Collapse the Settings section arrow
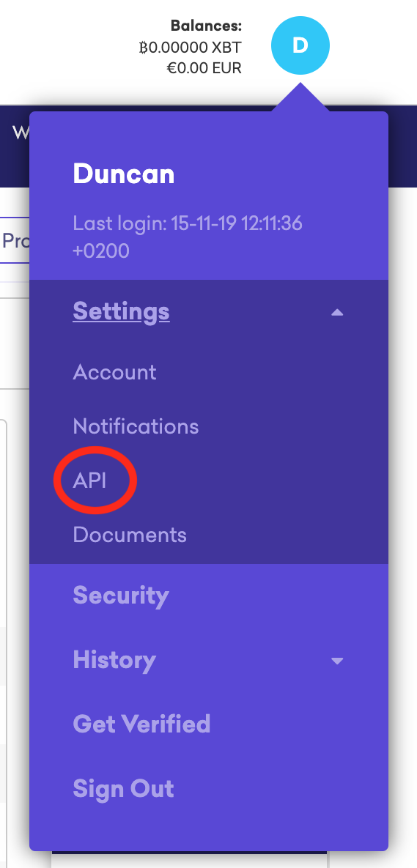Image resolution: width=417 pixels, height=868 pixels. coord(336,312)
